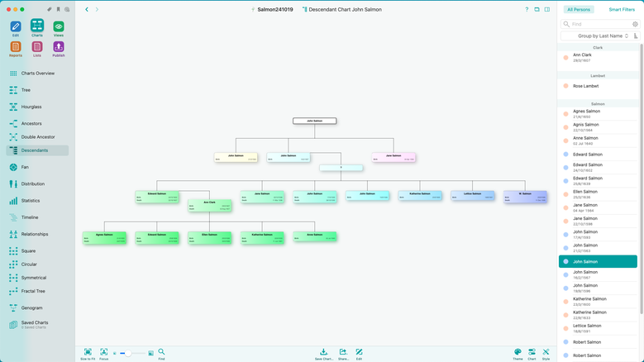Open the Square chart
The width and height of the screenshot is (644, 362).
37,250
